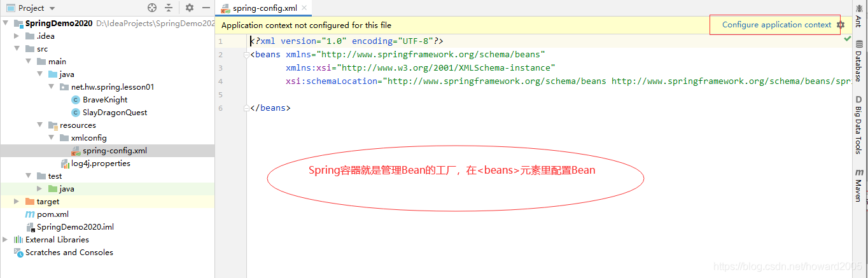Screen dimensions: 868x278
Task: Click the Ant tool window icon
Action: pyautogui.click(x=859, y=7)
